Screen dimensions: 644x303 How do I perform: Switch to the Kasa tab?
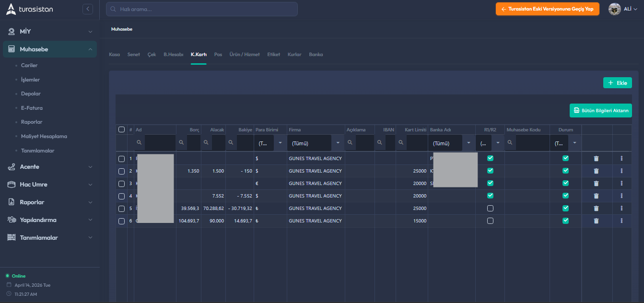click(x=114, y=55)
